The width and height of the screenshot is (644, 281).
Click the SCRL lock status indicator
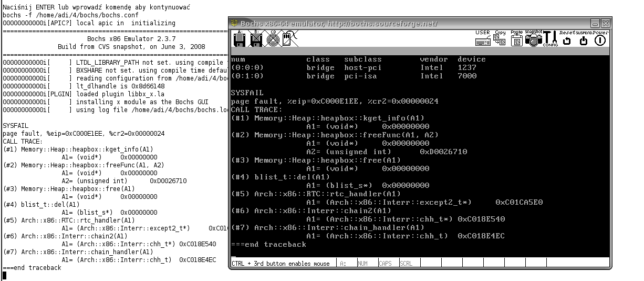tap(406, 263)
